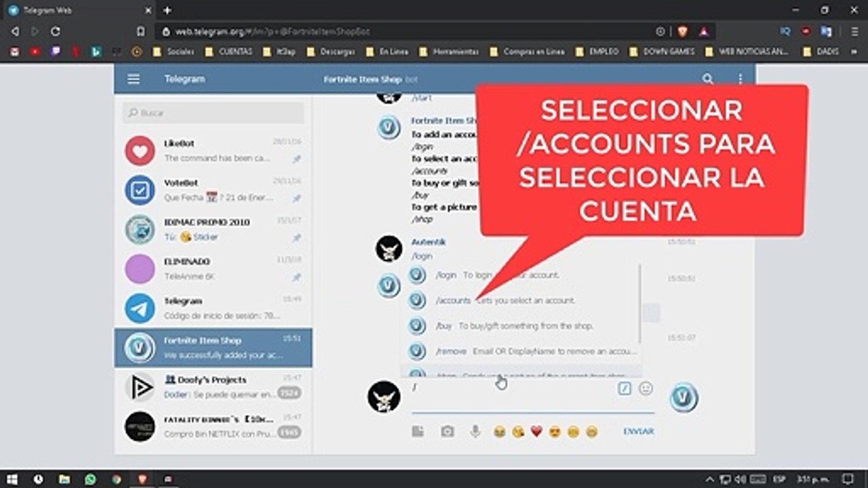
Task: Open the Windows notification center
Action: coord(848,479)
